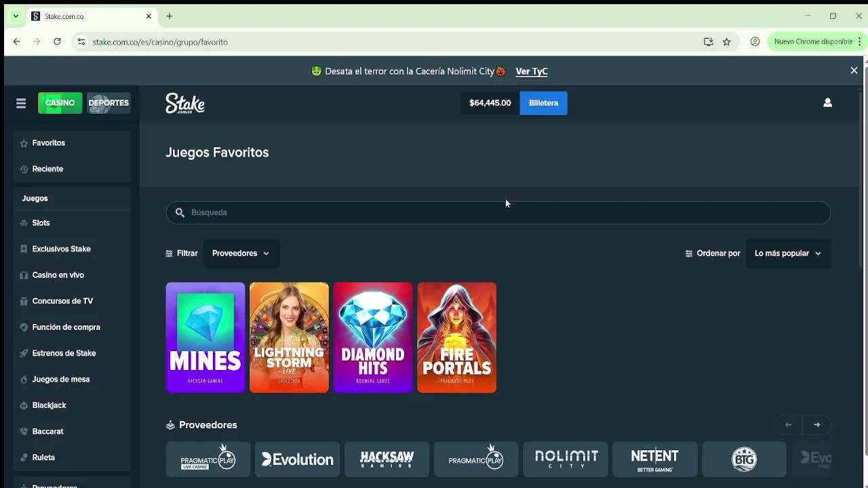Screen dimensions: 868x488
Task: Click the Favoritos star icon in the sidebar
Action: [24, 143]
